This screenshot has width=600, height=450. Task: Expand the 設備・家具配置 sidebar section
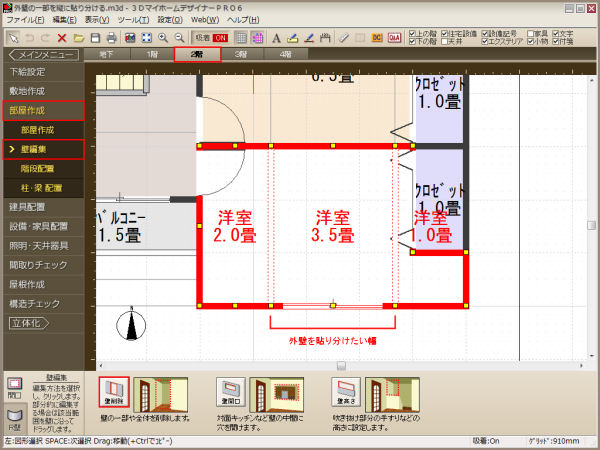(x=40, y=226)
